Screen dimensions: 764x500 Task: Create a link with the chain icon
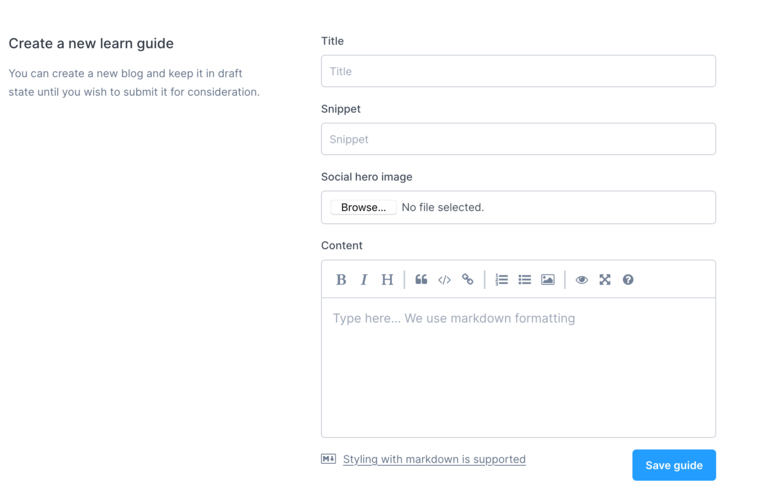pos(468,280)
